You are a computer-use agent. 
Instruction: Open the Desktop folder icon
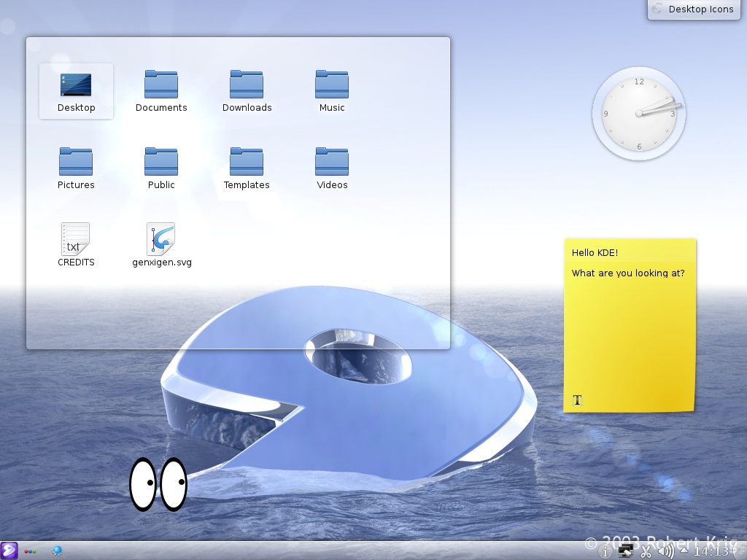click(76, 91)
